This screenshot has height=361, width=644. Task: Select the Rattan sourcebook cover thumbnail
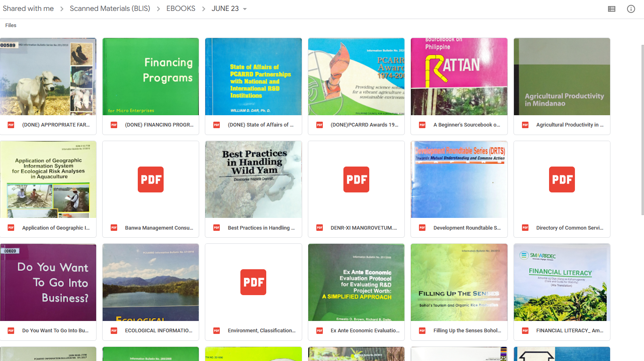click(459, 76)
